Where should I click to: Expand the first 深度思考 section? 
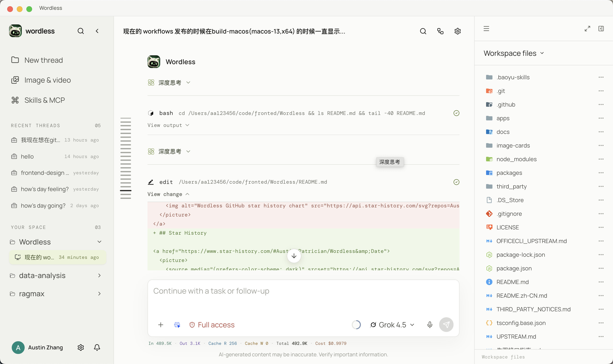pyautogui.click(x=169, y=83)
